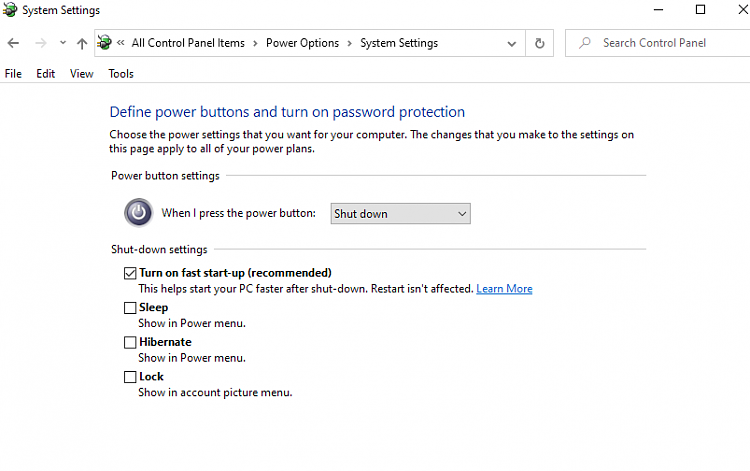Open the File menu
This screenshot has height=471, width=750.
(x=13, y=74)
